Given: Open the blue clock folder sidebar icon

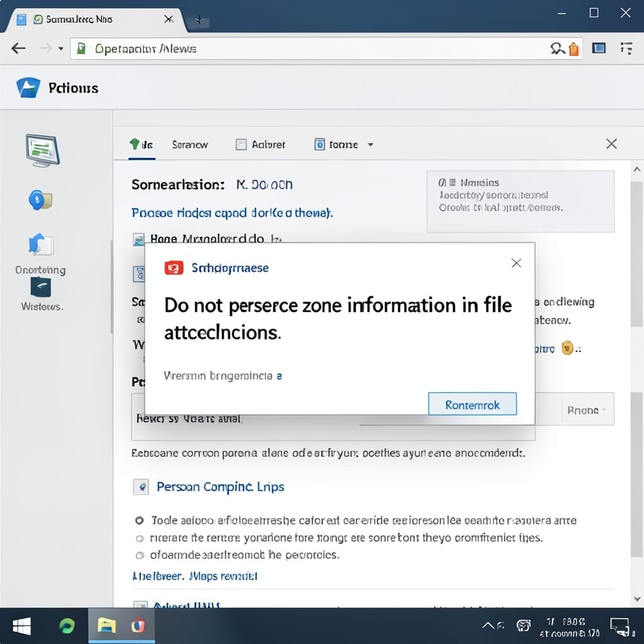Looking at the screenshot, I should point(40,200).
